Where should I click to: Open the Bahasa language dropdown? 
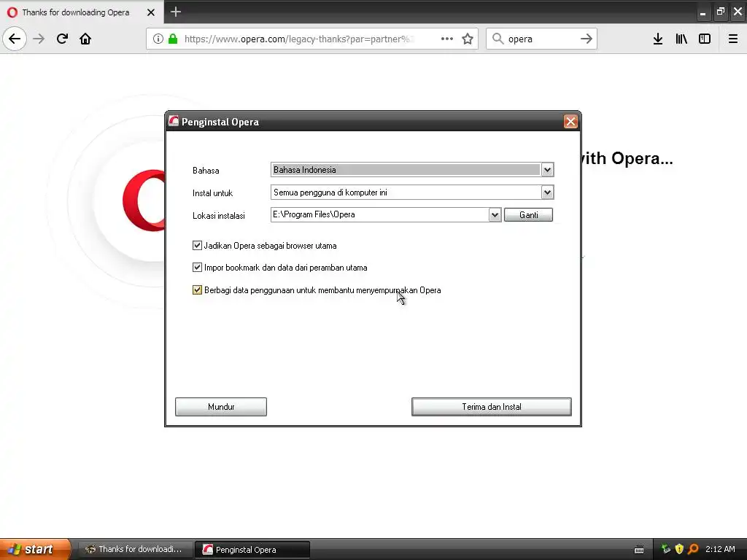coord(547,169)
